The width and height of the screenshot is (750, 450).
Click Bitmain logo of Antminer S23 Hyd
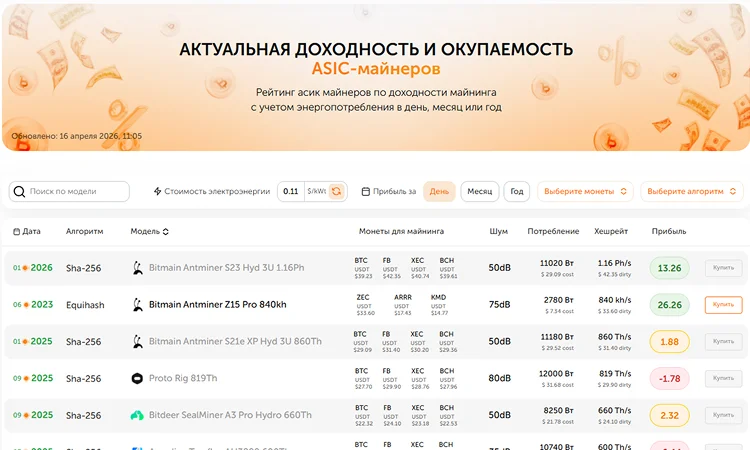pos(138,268)
